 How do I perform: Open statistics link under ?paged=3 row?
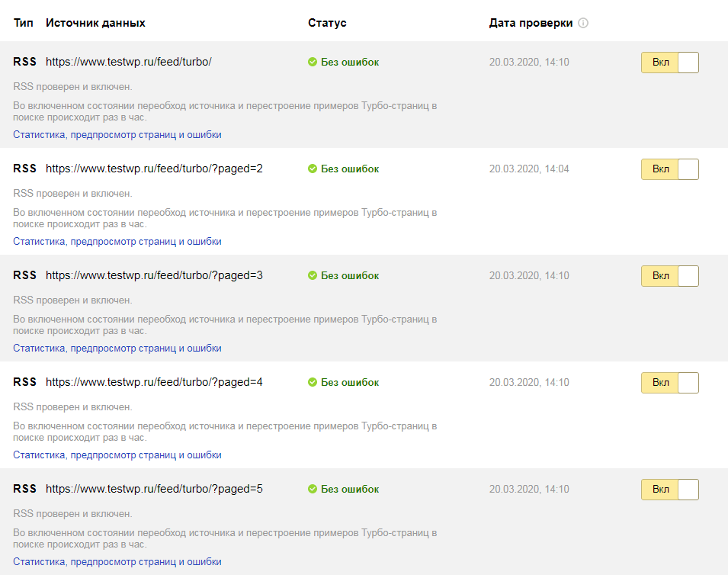click(117, 349)
